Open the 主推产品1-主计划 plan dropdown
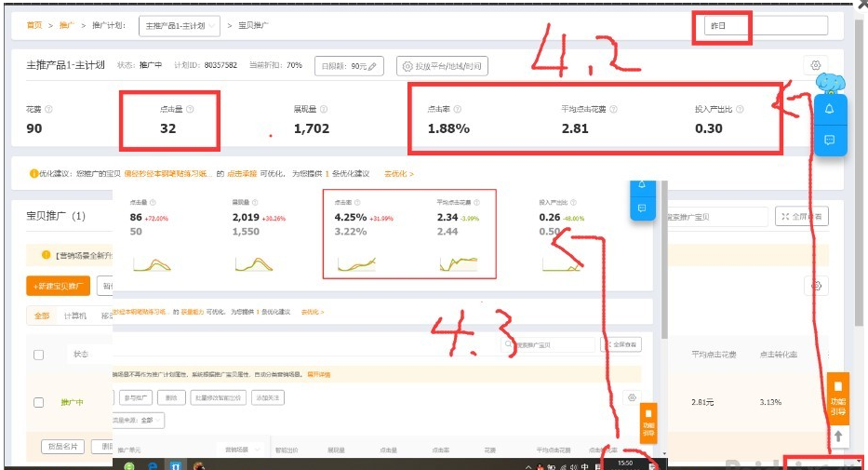This screenshot has width=868, height=470. point(180,26)
